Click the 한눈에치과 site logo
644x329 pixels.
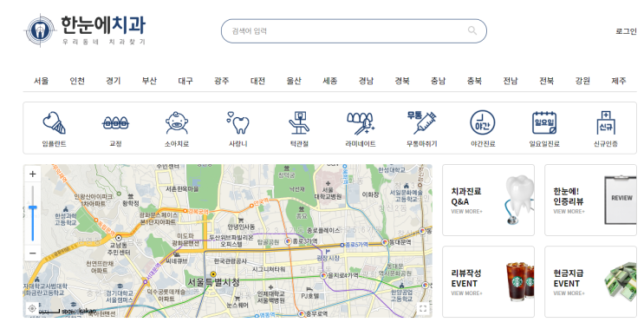coord(86,30)
